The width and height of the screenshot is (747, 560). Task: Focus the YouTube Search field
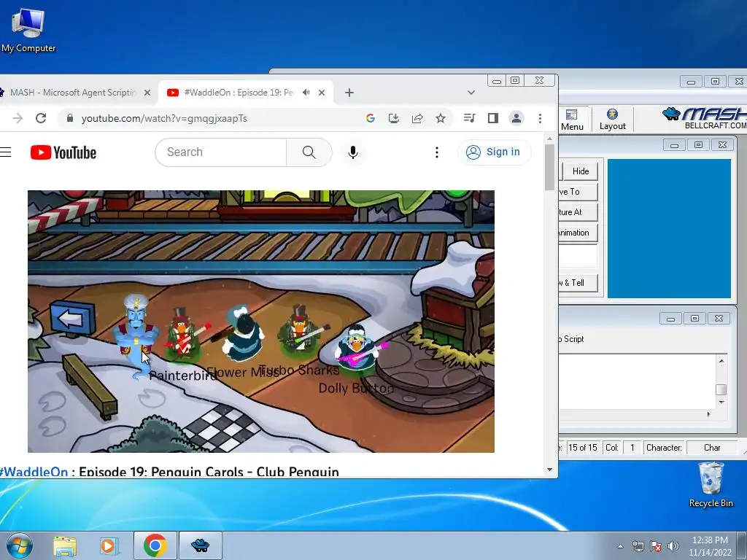pyautogui.click(x=220, y=152)
